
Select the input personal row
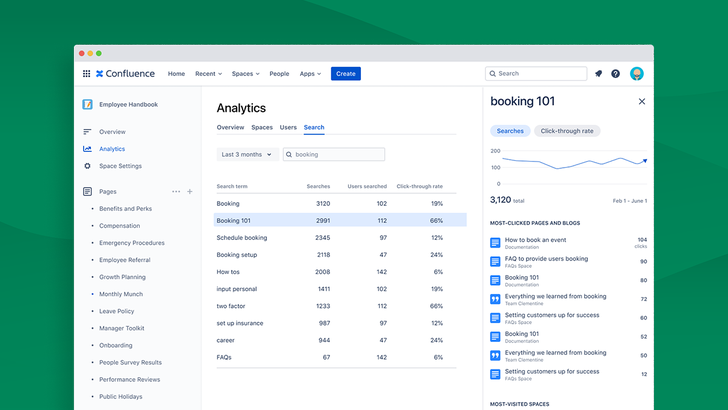click(336, 289)
